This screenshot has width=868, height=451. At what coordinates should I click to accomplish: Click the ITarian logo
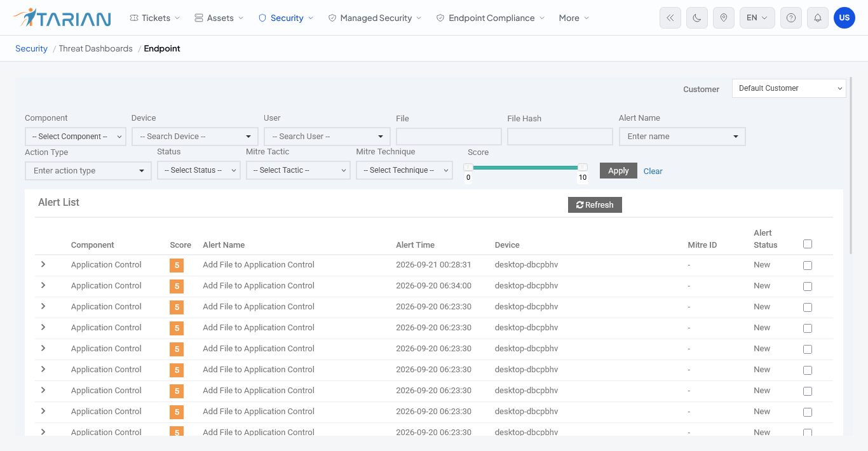[62, 18]
